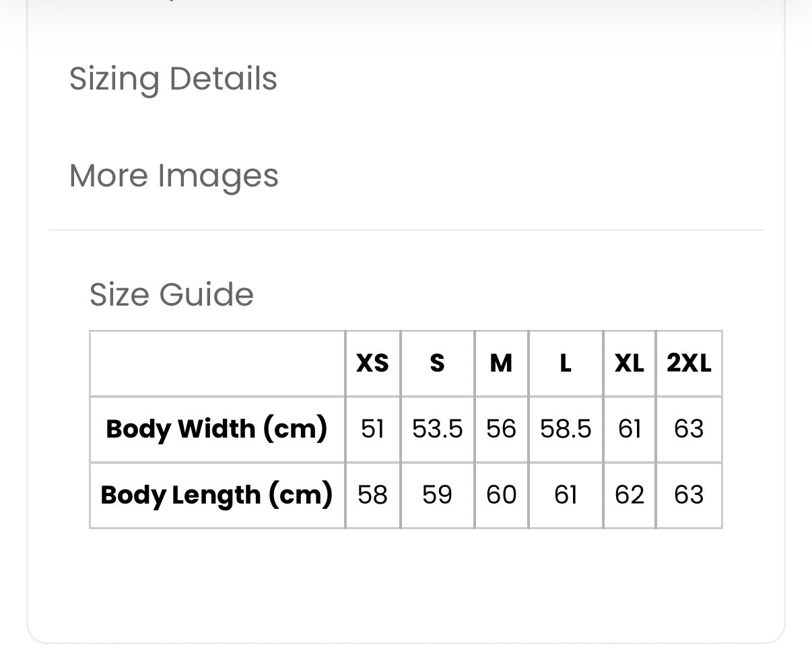Select the XL body width value 61
The height and width of the screenshot is (649, 812).
click(629, 429)
